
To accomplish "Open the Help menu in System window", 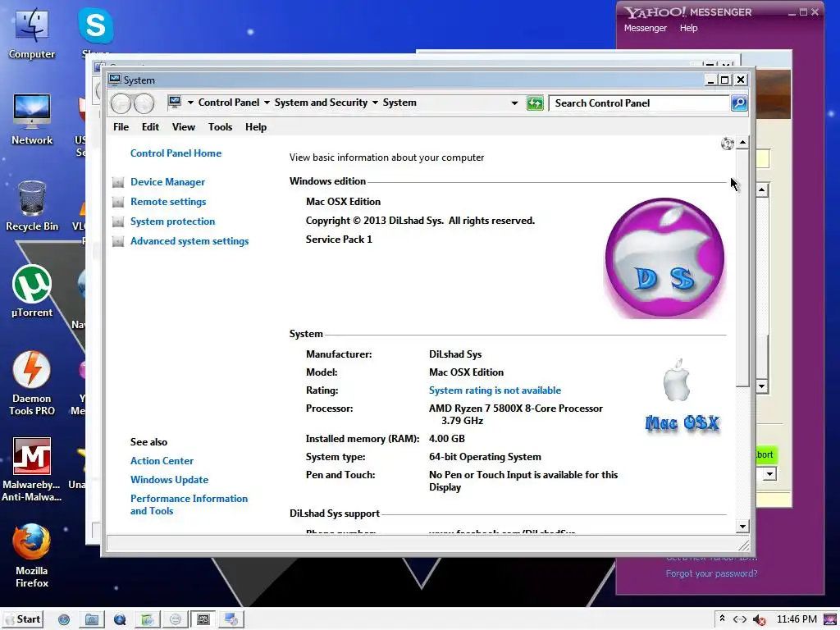I will 256,127.
